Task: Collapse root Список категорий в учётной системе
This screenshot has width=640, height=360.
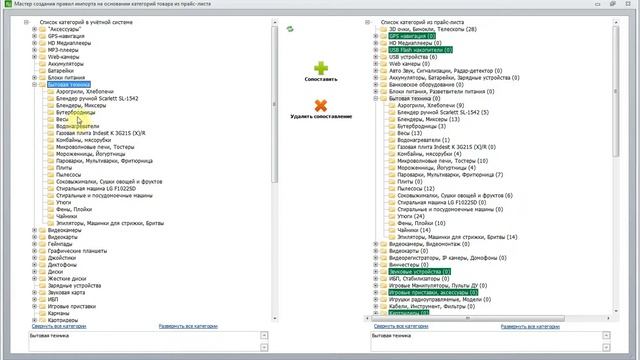Action: (26, 22)
